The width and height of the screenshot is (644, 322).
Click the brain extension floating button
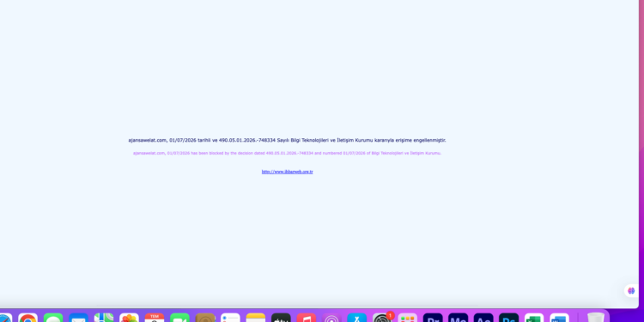(x=631, y=291)
